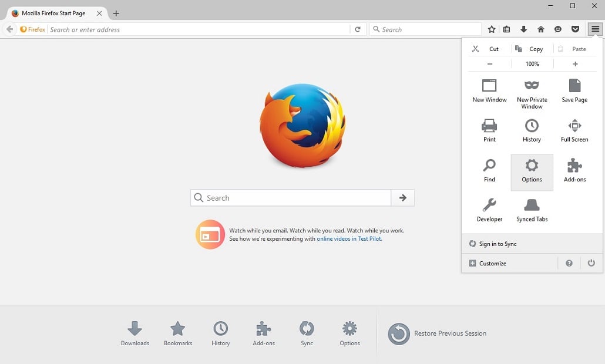
Task: Open Downloads shortcut at page bottom
Action: (135, 334)
